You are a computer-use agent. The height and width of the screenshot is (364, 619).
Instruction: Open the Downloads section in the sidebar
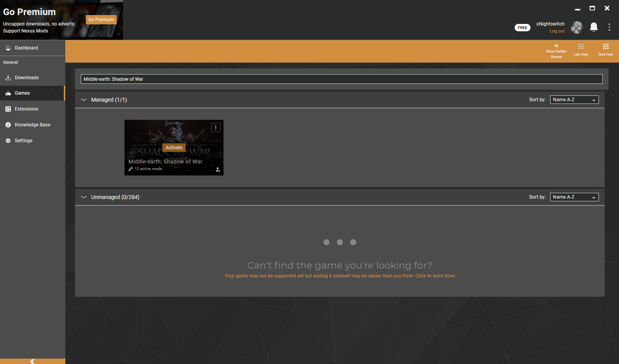26,77
